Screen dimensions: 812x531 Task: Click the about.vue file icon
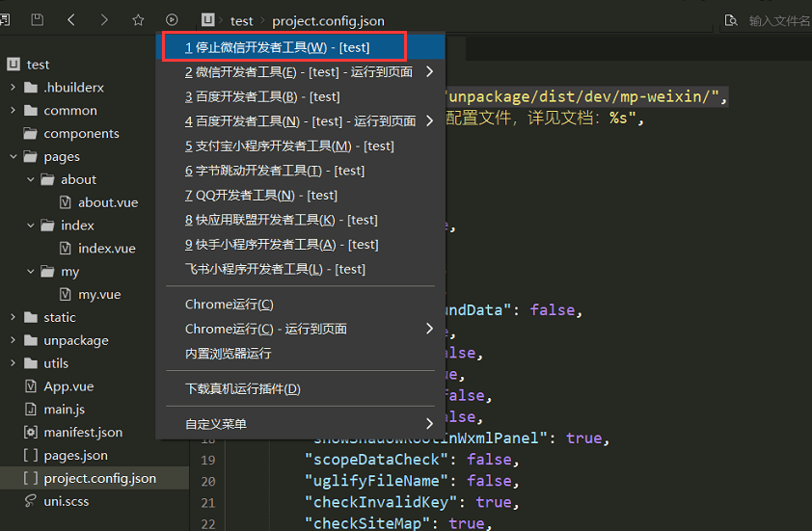[66, 202]
